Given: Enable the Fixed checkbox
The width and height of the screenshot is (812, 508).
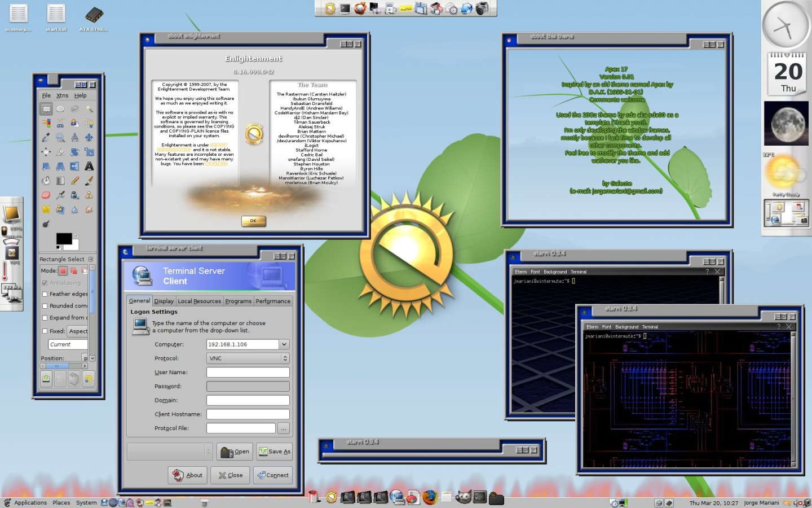Looking at the screenshot, I should [45, 331].
